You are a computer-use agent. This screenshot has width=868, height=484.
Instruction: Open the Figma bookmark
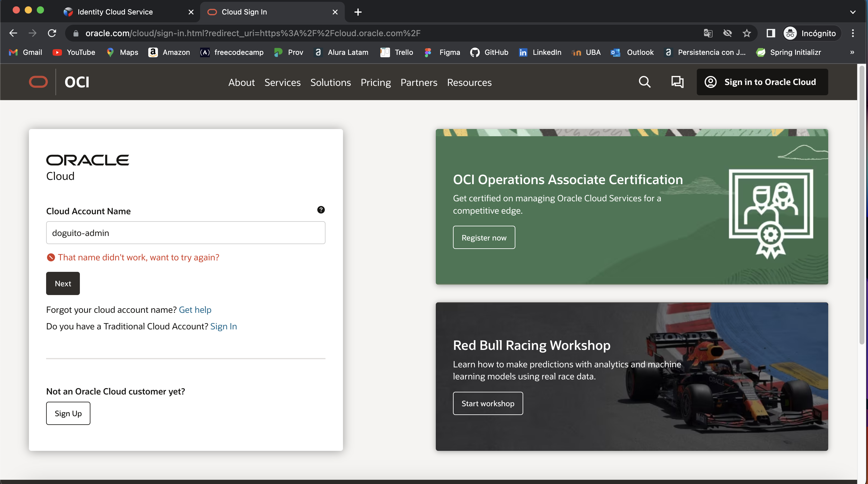(x=442, y=52)
